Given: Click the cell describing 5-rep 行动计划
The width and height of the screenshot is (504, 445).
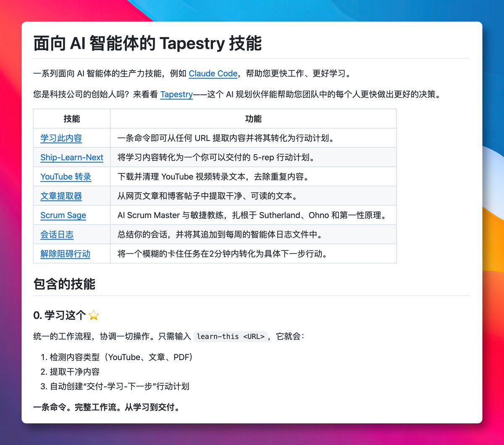Looking at the screenshot, I should pyautogui.click(x=253, y=157).
